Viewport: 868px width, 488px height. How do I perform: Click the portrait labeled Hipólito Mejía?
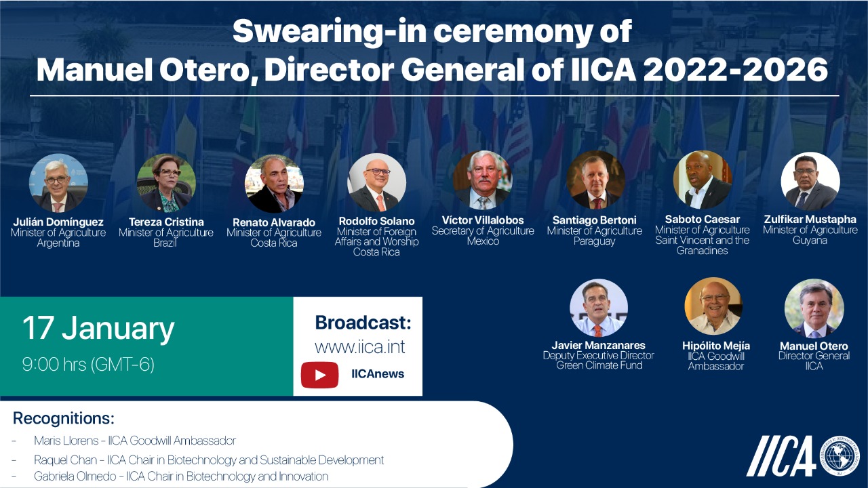pos(713,307)
